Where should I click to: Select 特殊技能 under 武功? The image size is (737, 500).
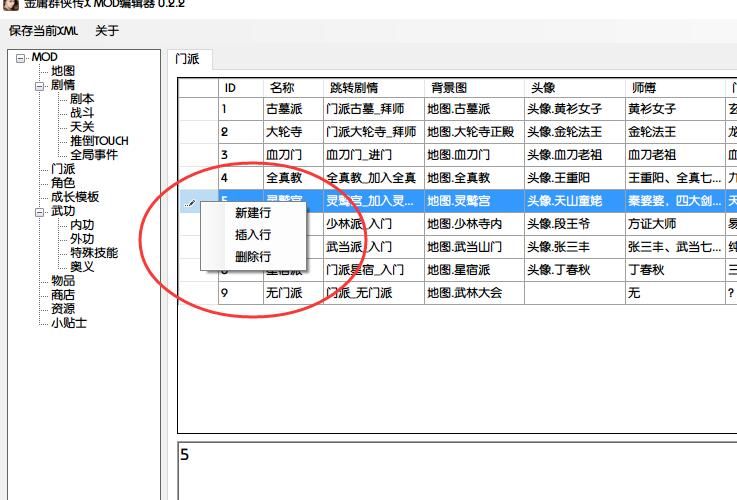(94, 253)
